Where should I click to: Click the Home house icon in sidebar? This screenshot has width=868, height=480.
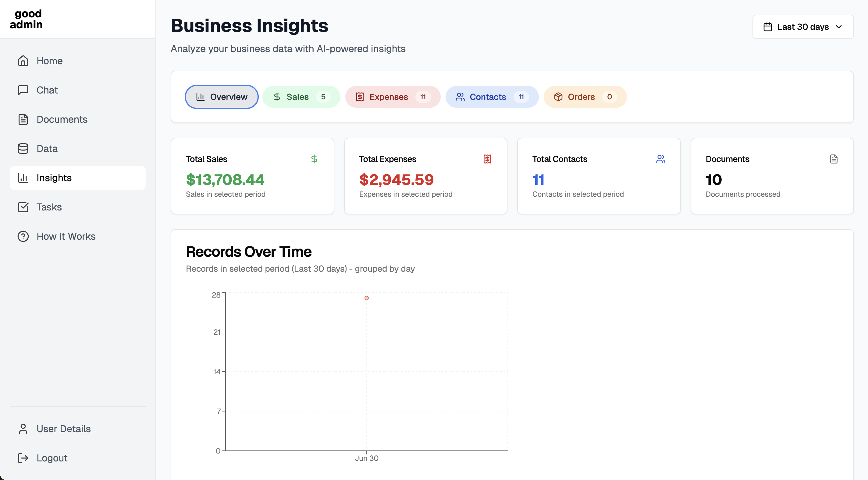point(23,61)
